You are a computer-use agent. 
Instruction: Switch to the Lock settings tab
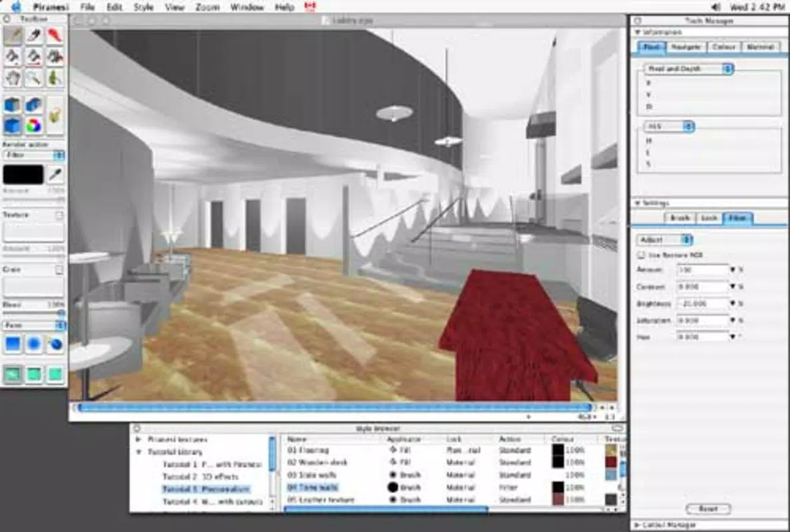[x=709, y=218]
